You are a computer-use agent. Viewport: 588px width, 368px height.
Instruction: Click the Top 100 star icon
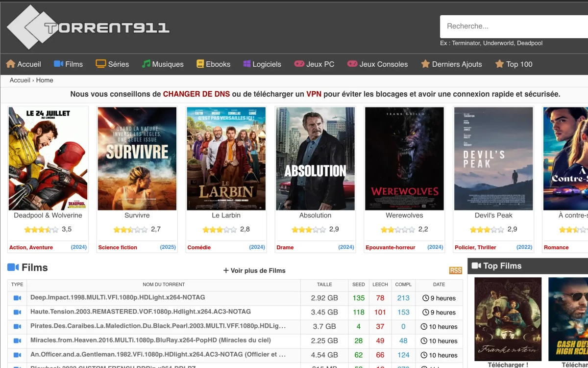[x=499, y=64]
